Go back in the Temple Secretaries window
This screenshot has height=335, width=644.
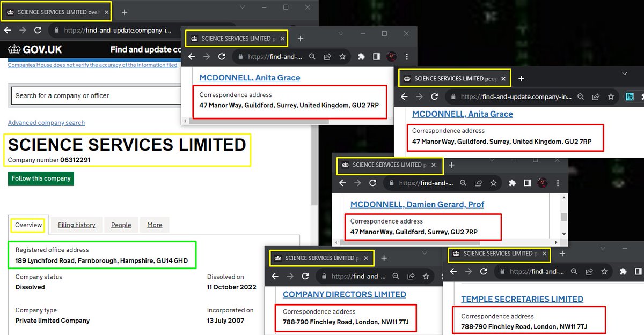(x=453, y=271)
